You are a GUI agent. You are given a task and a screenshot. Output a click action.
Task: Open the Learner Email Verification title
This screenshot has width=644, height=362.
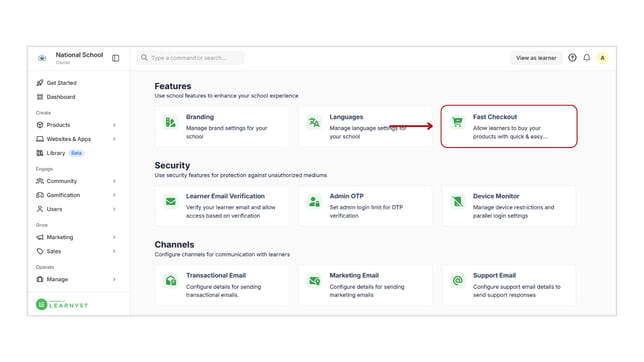(225, 196)
